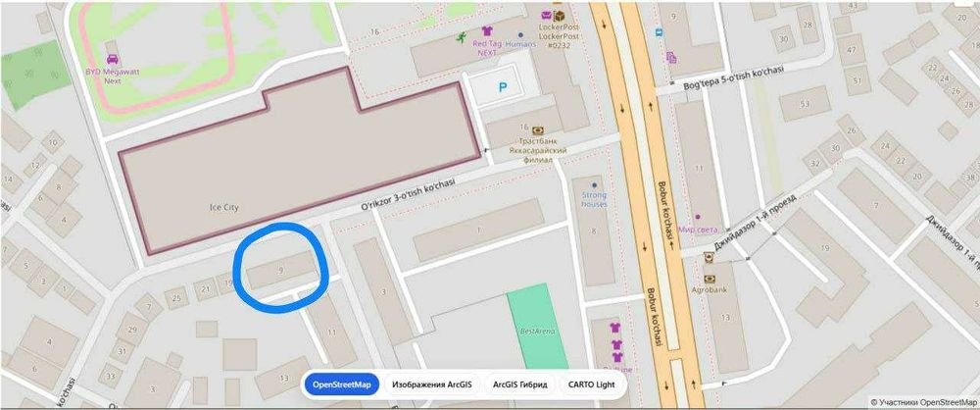Image resolution: width=980 pixels, height=410 pixels.
Task: Click building 9 inside blue circle
Action: (x=280, y=270)
